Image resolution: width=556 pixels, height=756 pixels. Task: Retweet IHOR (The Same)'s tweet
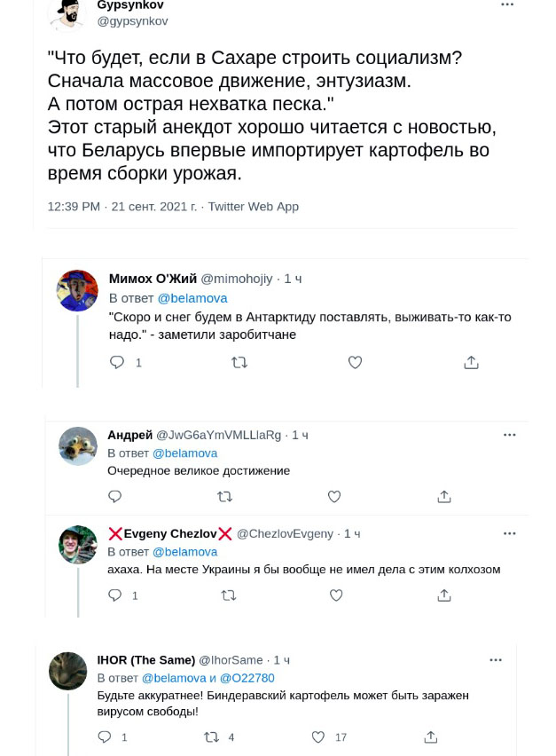pyautogui.click(x=212, y=736)
